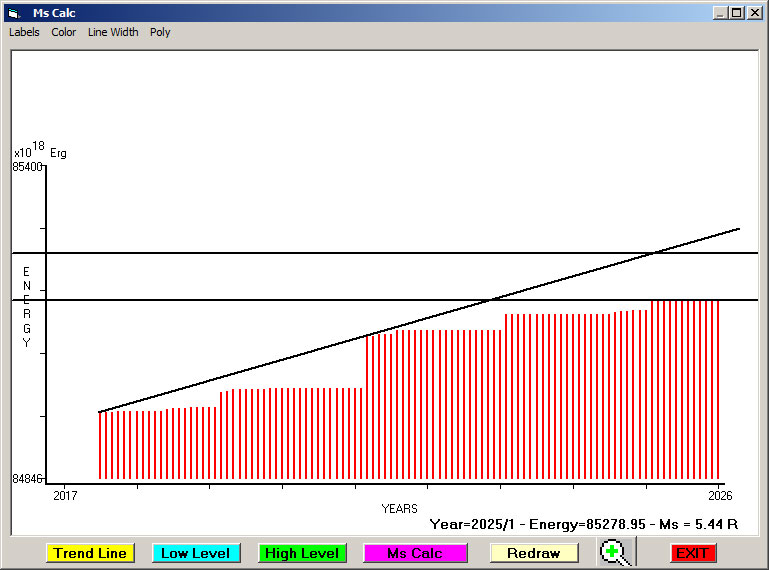Open the Poly menu

click(160, 32)
